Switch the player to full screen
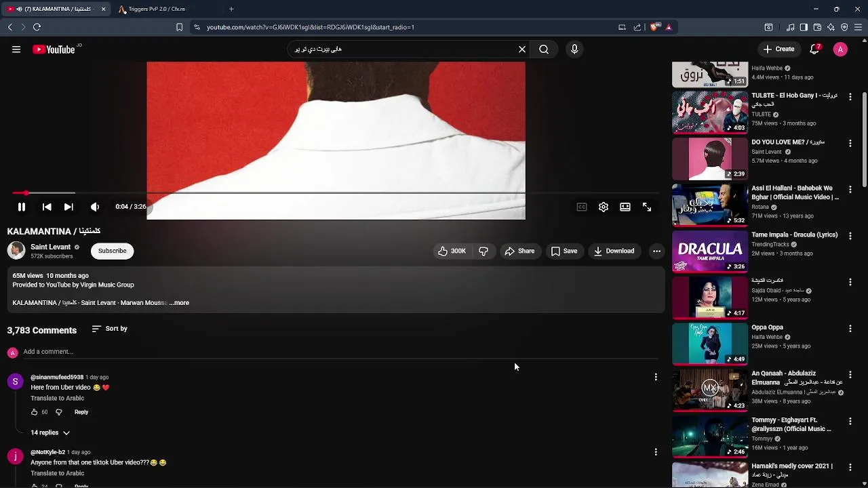 pyautogui.click(x=647, y=207)
